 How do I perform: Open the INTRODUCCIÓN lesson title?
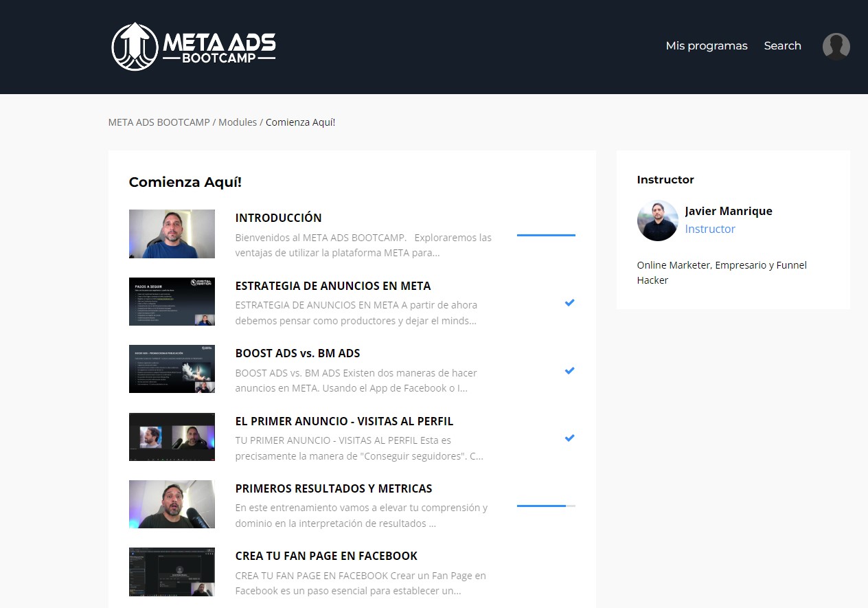click(279, 218)
